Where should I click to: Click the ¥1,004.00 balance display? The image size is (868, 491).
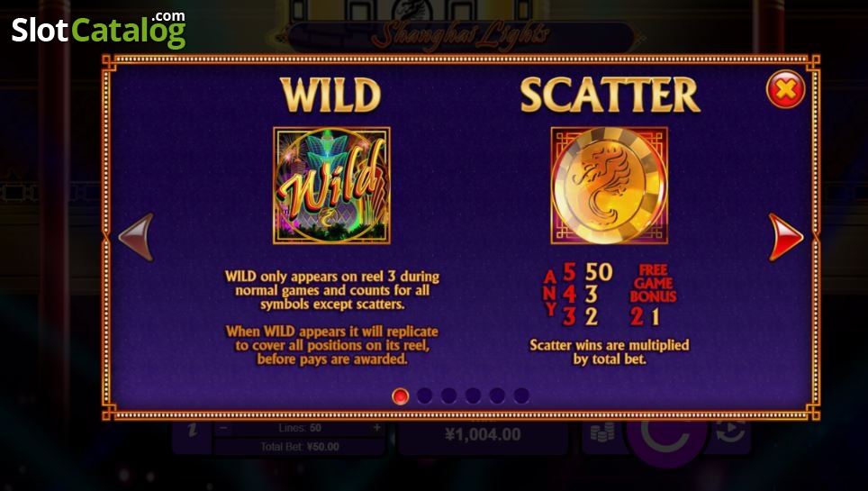coord(483,434)
